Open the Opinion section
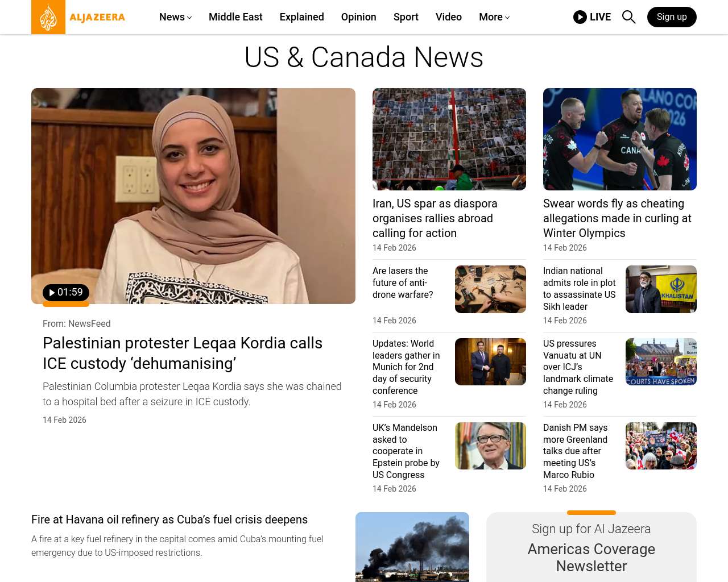 pos(359,17)
